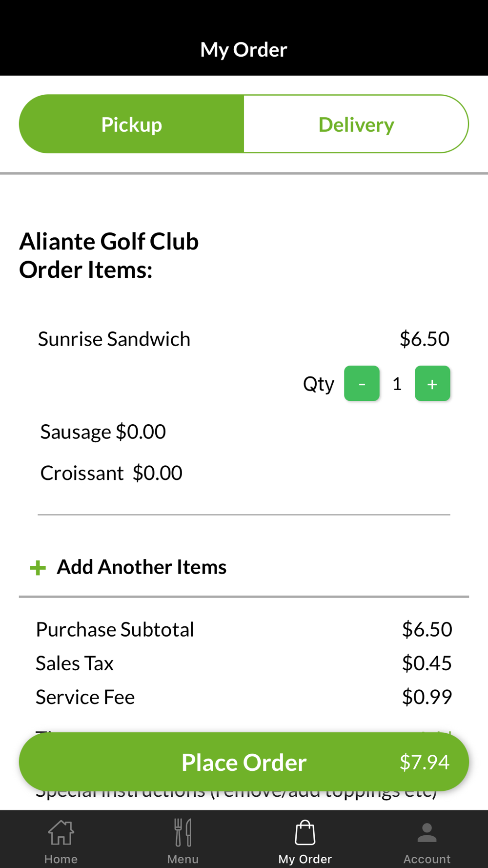Tap the Account label in bottom bar
Viewport: 488px width, 868px height.
[x=427, y=859]
